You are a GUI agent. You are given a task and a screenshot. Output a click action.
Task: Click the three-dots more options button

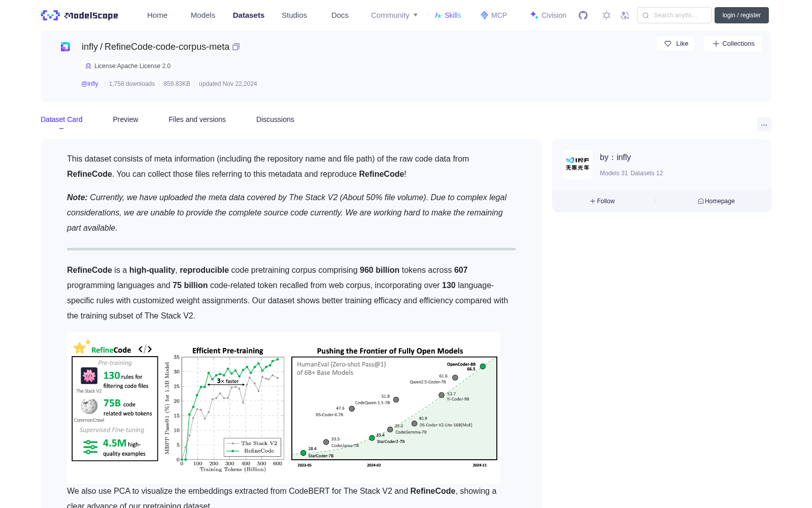[764, 124]
